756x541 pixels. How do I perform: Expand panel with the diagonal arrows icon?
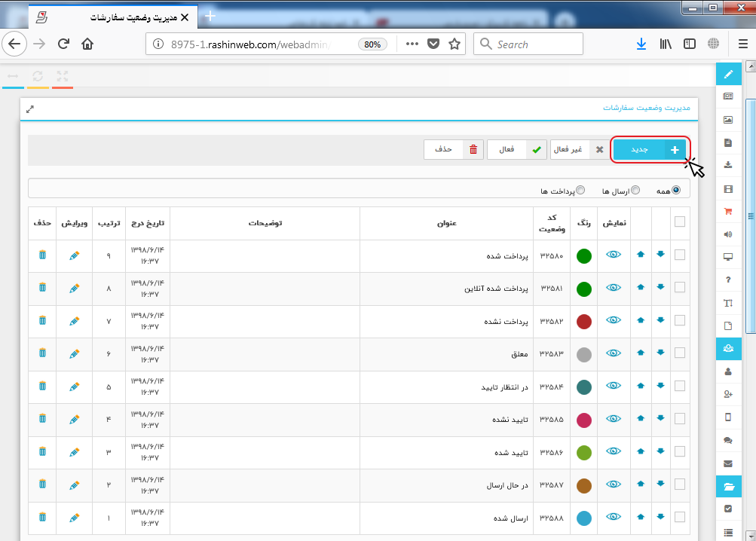(30, 109)
